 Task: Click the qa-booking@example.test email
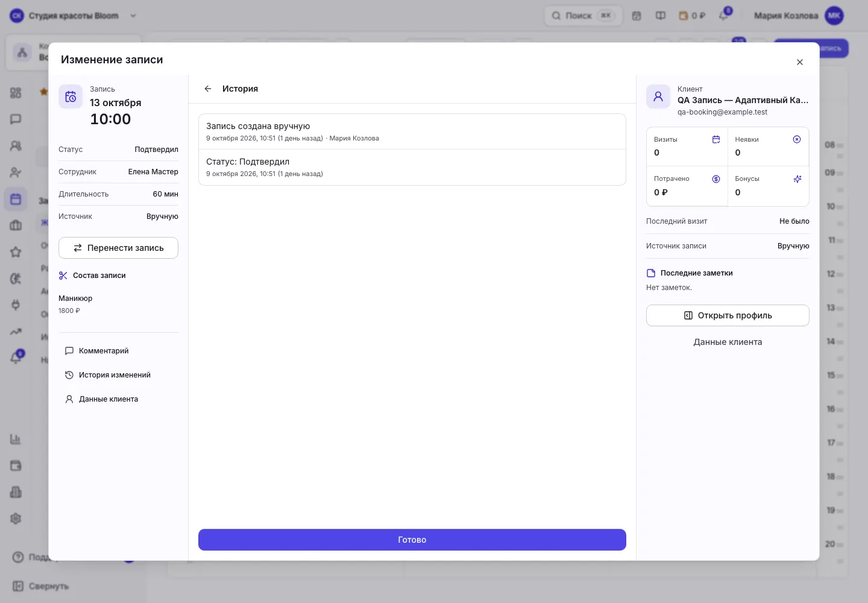pos(722,112)
